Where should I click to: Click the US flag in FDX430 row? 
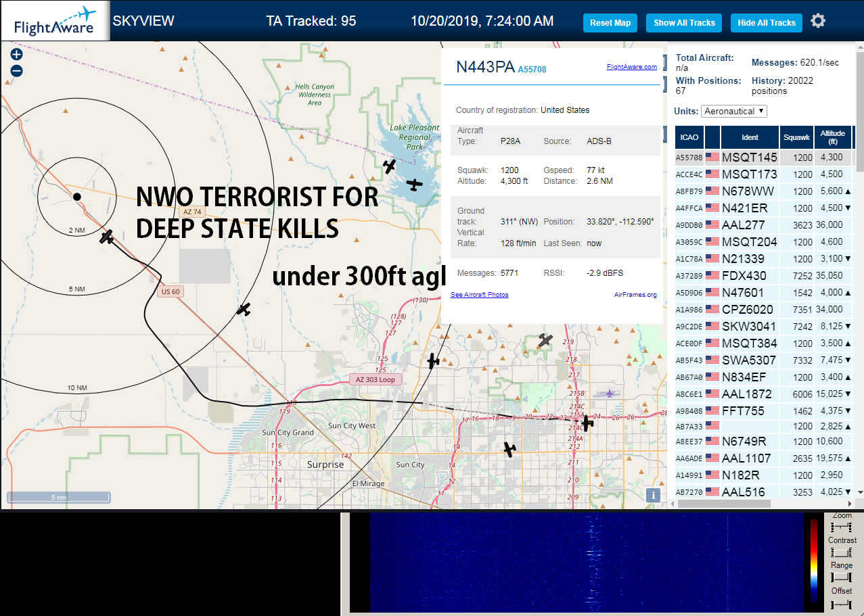click(712, 276)
